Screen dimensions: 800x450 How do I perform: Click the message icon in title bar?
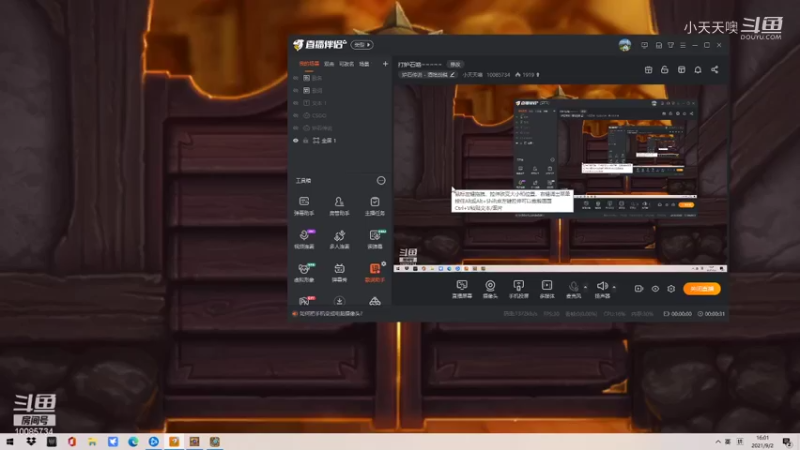pyautogui.click(x=644, y=45)
